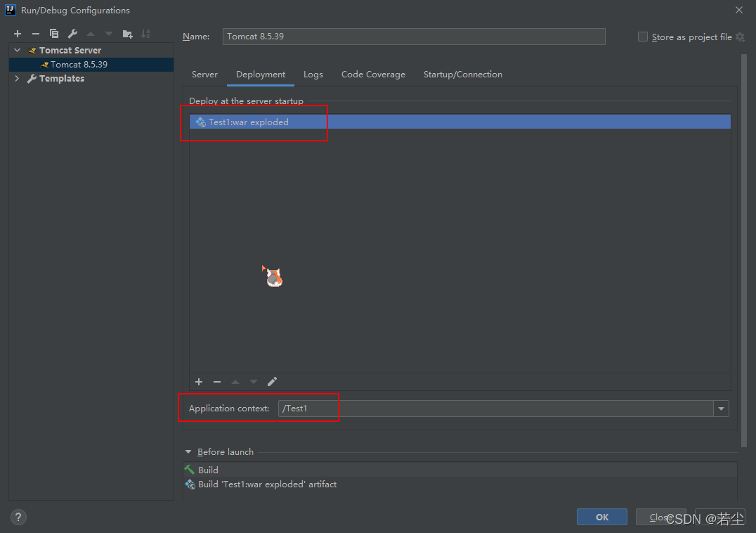This screenshot has width=756, height=533.
Task: Add a deployment artifact with plus icon
Action: click(x=199, y=382)
